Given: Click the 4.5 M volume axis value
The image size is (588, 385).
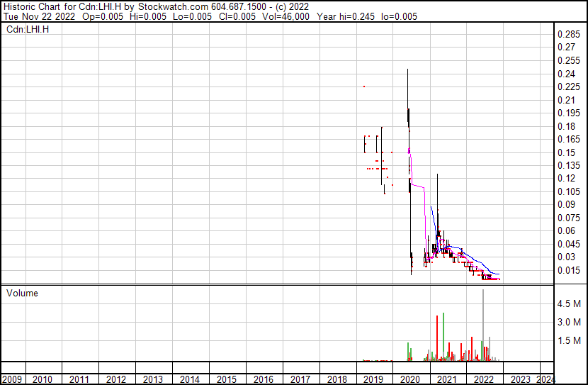Looking at the screenshot, I should (569, 303).
